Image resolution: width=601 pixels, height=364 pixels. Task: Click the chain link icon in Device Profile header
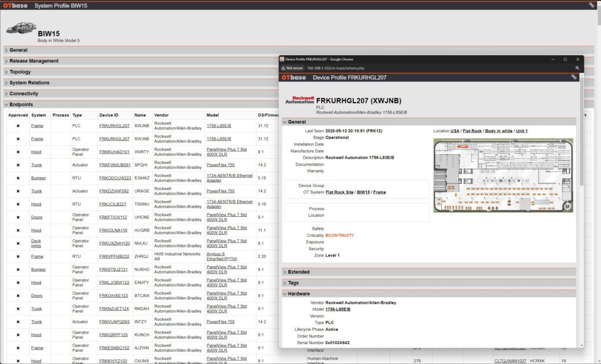point(573,77)
